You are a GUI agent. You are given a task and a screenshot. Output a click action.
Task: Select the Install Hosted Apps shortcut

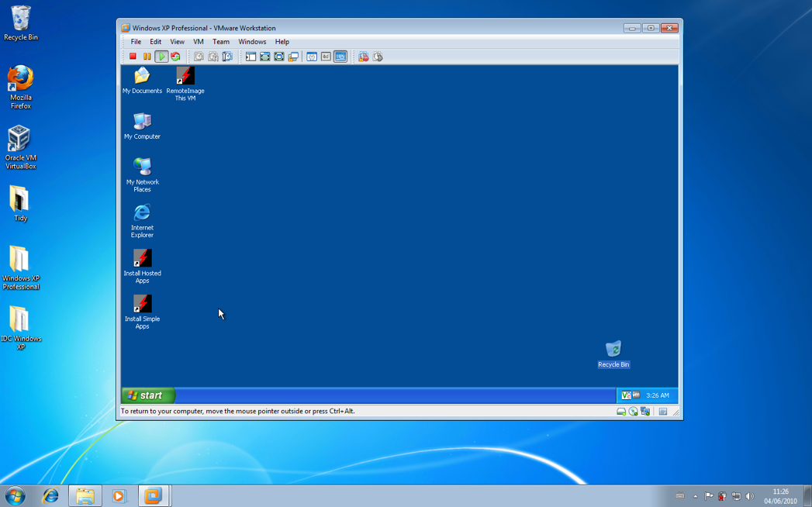tap(142, 266)
